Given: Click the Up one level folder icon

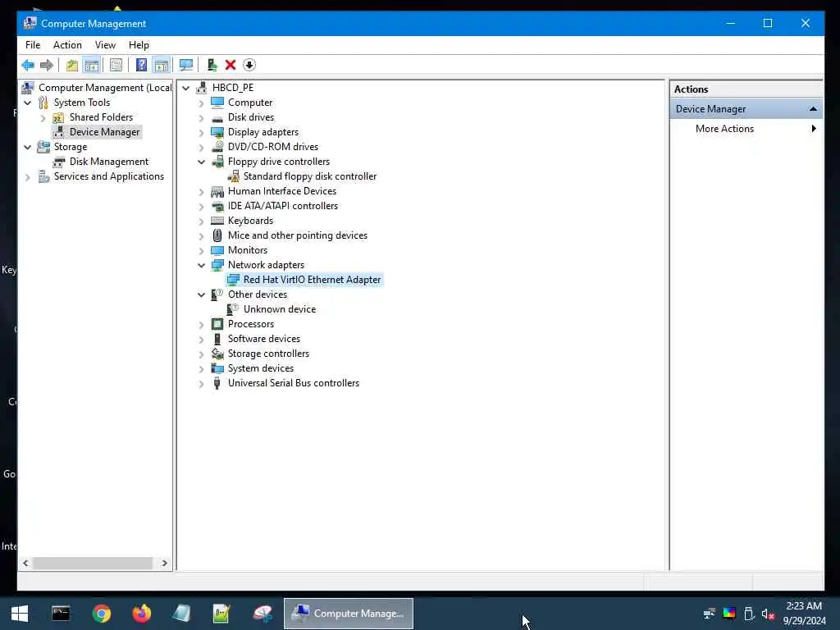Looking at the screenshot, I should click(72, 66).
